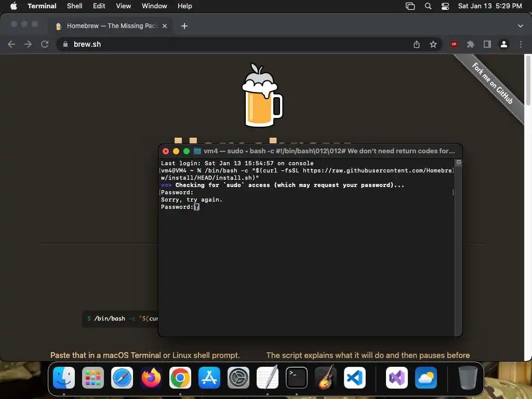This screenshot has width=532, height=399.
Task: Switch to Google Chrome in the Dock
Action: point(180,378)
